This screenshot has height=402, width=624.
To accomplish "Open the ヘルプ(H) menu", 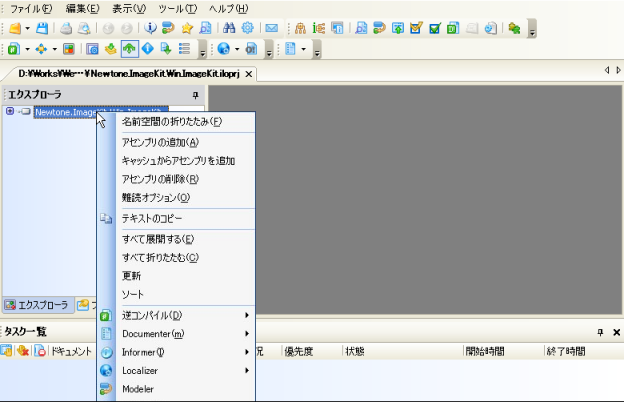I will 228,8.
